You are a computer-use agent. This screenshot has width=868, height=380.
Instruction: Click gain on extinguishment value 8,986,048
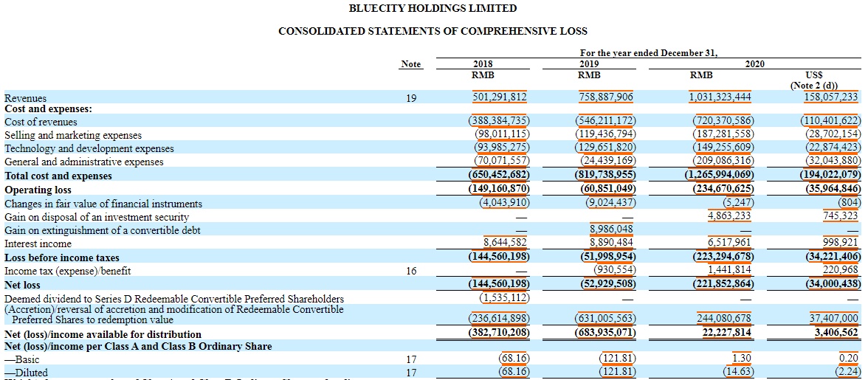pyautogui.click(x=611, y=230)
